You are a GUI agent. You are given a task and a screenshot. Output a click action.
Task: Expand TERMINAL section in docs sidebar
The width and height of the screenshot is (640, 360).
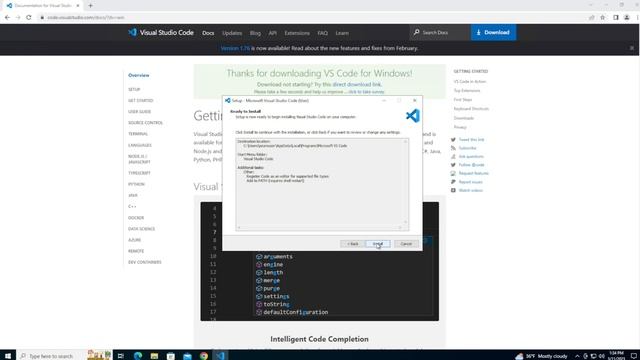[138, 134]
